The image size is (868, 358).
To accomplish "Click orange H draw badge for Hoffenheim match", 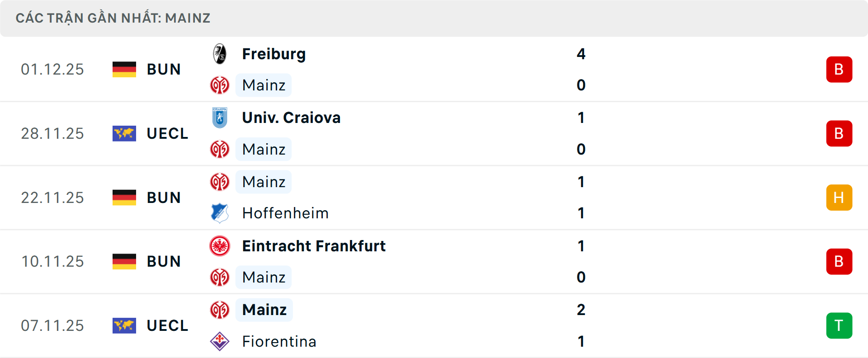I will pos(839,198).
